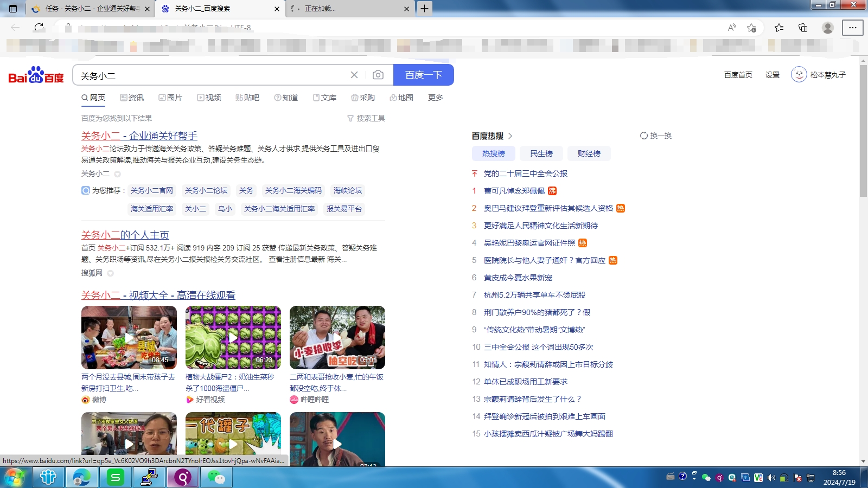This screenshot has width=868, height=488.
Task: Click the source icon next to 搜狐网
Action: [x=110, y=273]
